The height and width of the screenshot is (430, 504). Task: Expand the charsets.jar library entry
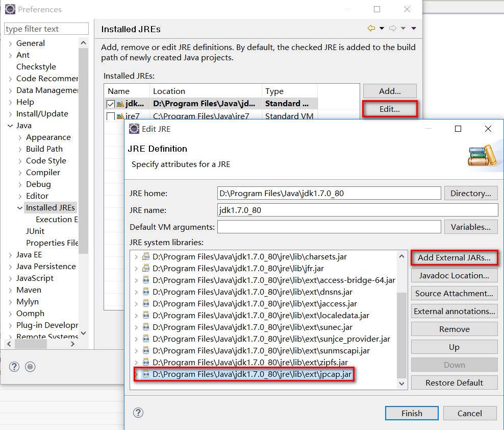pyautogui.click(x=136, y=257)
